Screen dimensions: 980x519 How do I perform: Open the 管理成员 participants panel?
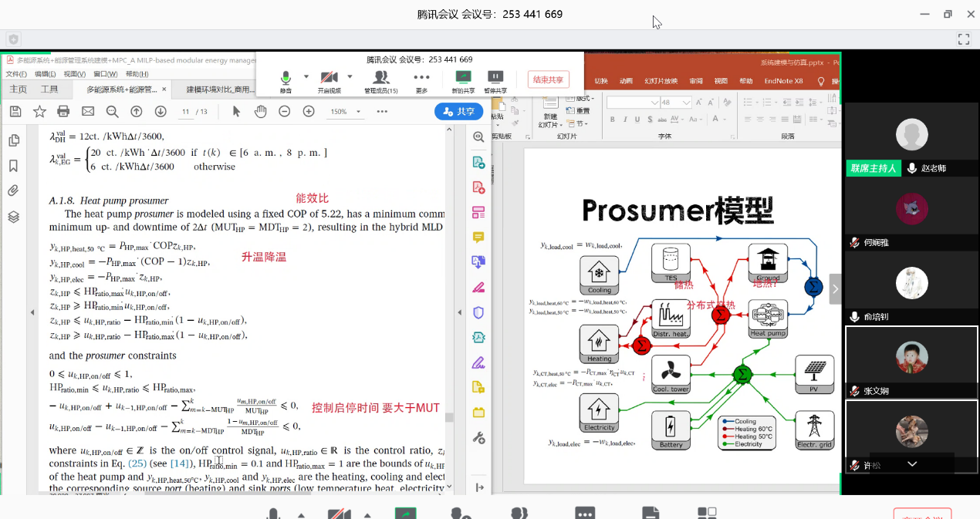coord(380,82)
